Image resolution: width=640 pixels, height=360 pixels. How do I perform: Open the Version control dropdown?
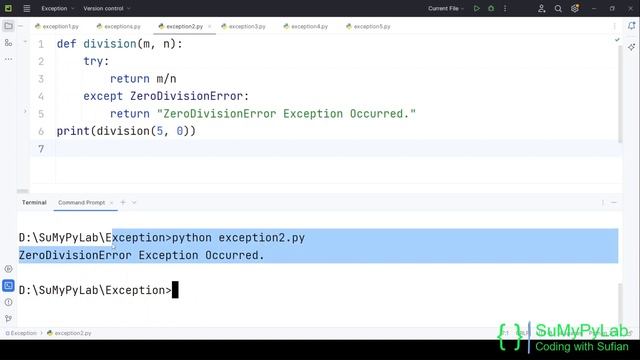(107, 8)
